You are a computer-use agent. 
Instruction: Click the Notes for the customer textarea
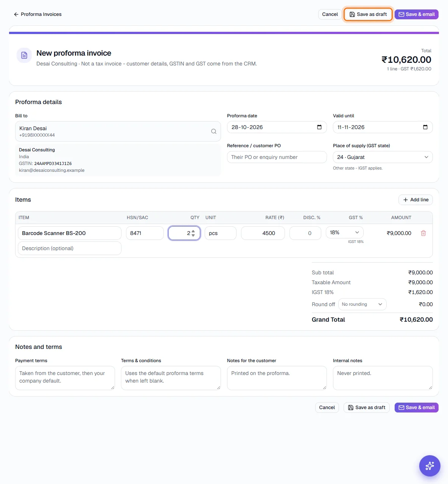click(277, 378)
